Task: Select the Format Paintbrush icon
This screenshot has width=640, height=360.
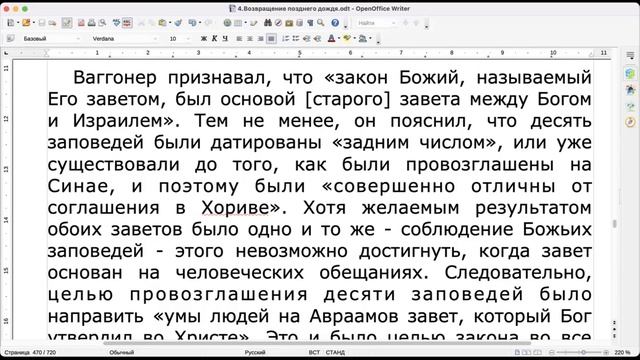Action: click(178, 23)
